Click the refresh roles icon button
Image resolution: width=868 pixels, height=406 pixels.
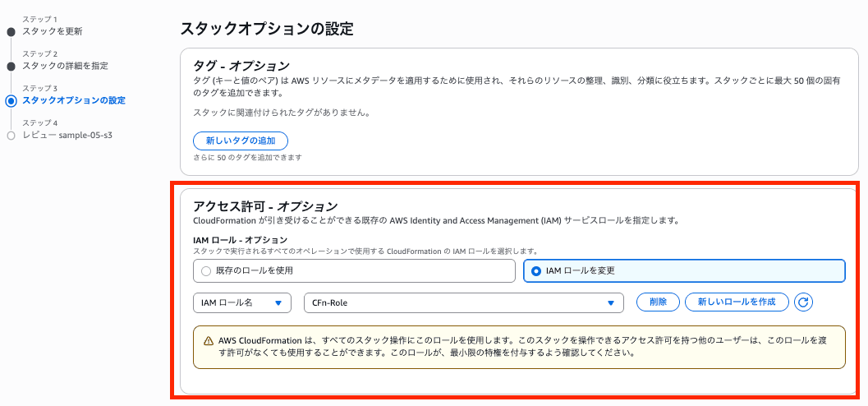804,302
